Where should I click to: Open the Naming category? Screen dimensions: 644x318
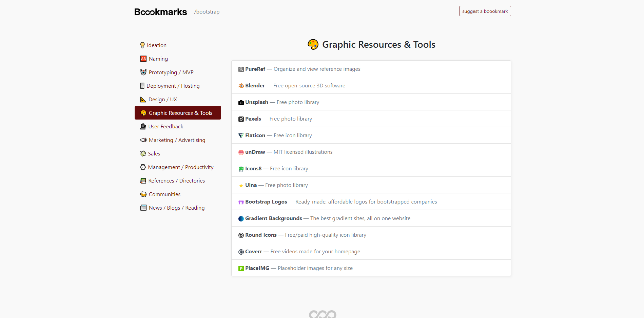click(178, 59)
